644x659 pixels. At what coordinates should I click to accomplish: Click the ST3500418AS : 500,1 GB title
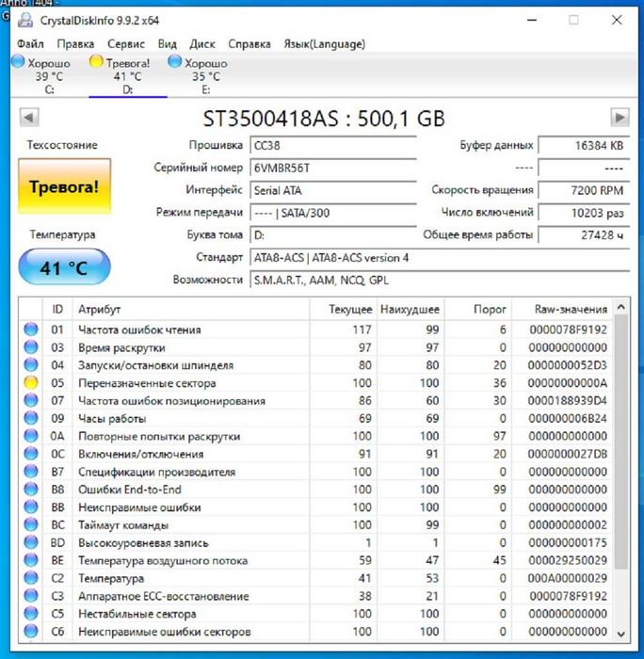pos(324,119)
